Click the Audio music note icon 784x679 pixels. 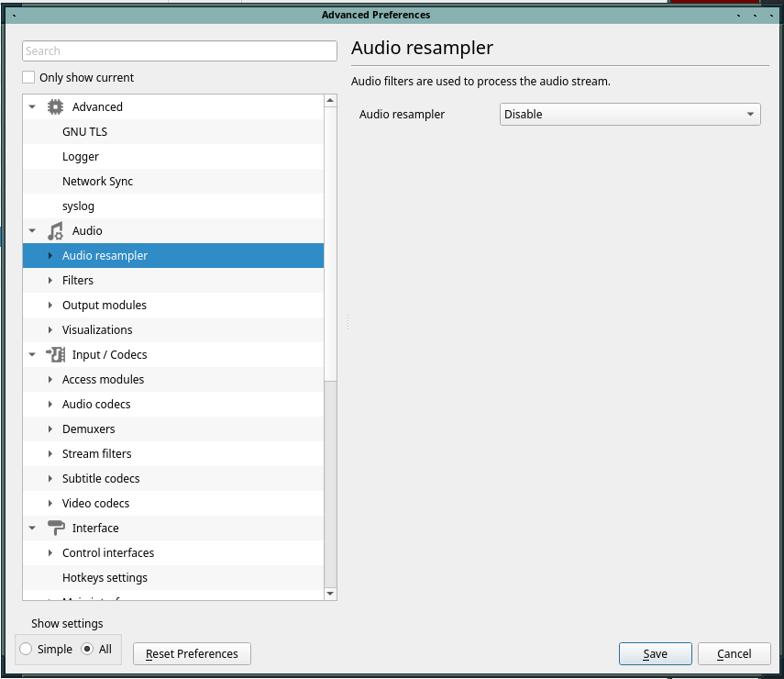[55, 230]
